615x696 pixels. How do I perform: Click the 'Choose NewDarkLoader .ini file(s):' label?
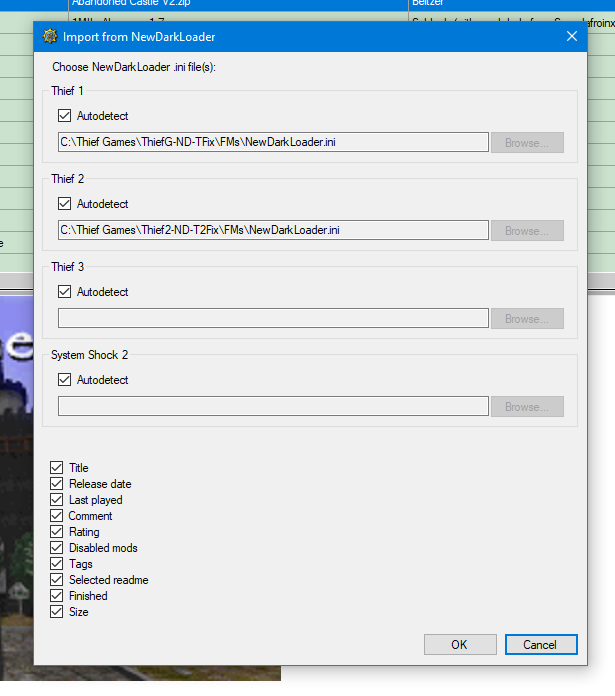click(x=134, y=67)
